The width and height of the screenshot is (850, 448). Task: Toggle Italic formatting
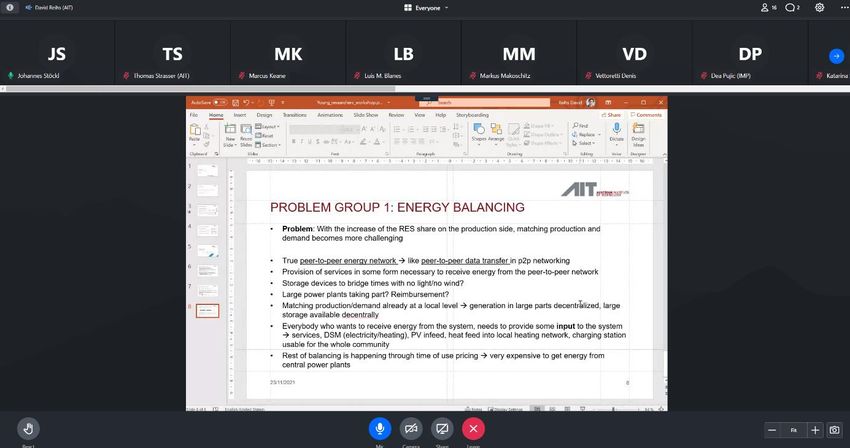coord(302,142)
